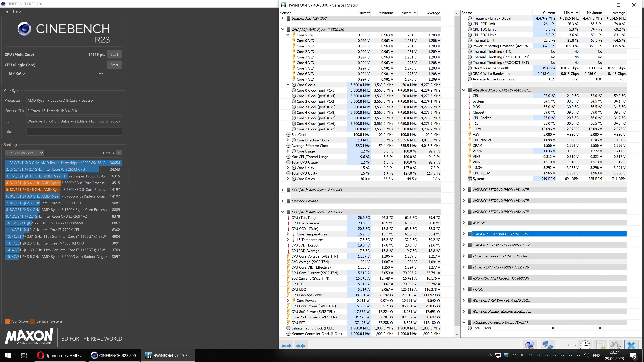Start the CPU Single Core benchmark

[x=114, y=65]
